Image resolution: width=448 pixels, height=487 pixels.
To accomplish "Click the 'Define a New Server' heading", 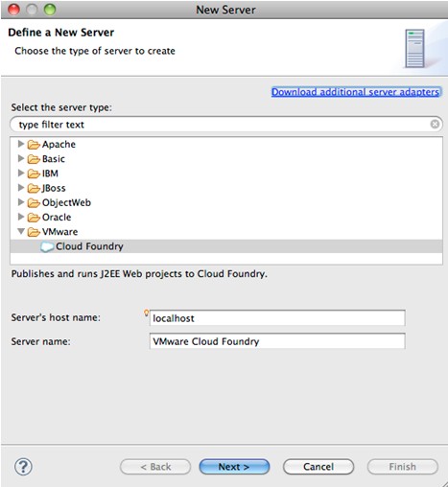I will click(61, 33).
